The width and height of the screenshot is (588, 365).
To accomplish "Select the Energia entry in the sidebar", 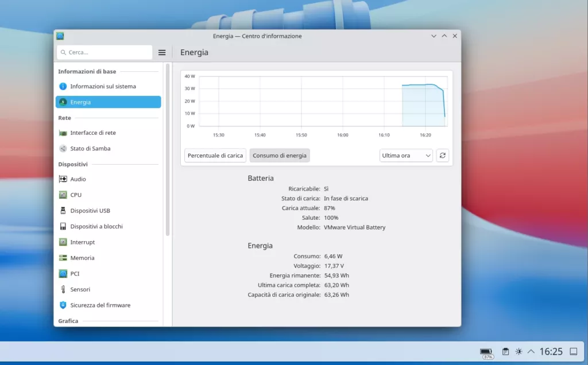I will click(x=109, y=102).
